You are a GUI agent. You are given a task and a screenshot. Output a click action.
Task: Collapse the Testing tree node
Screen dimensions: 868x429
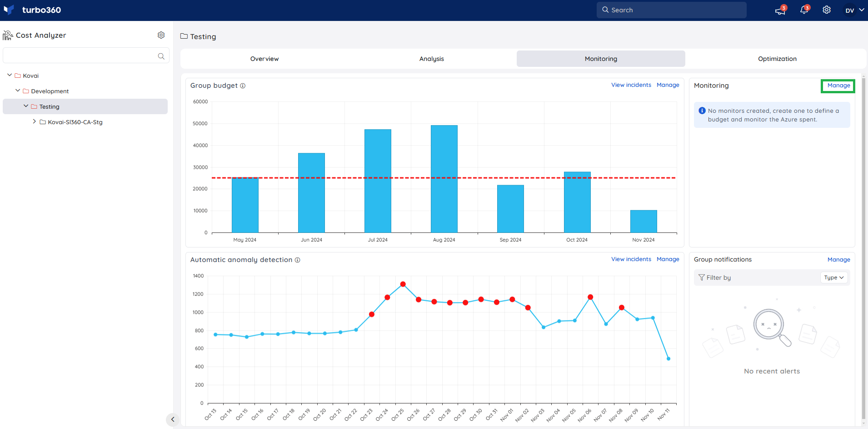click(x=26, y=106)
